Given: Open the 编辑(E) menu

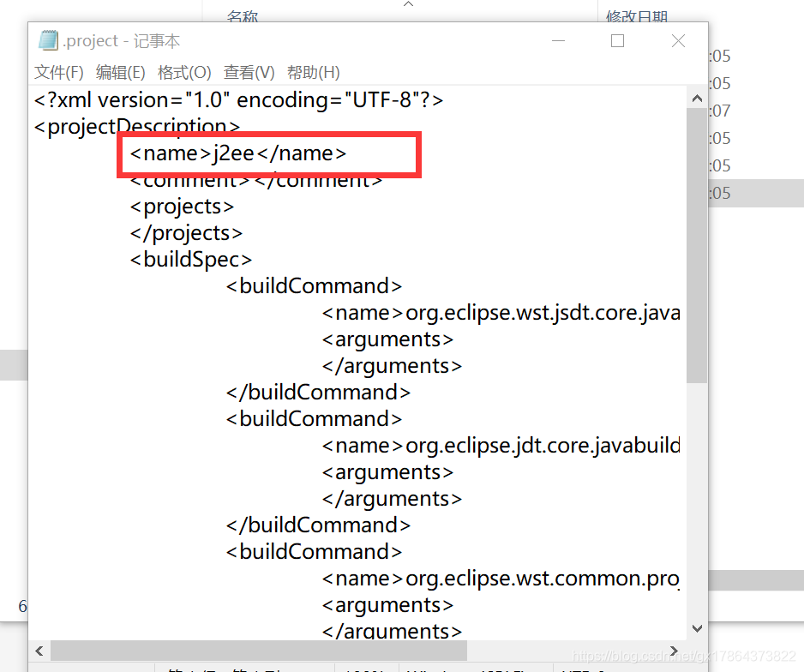Looking at the screenshot, I should [120, 72].
